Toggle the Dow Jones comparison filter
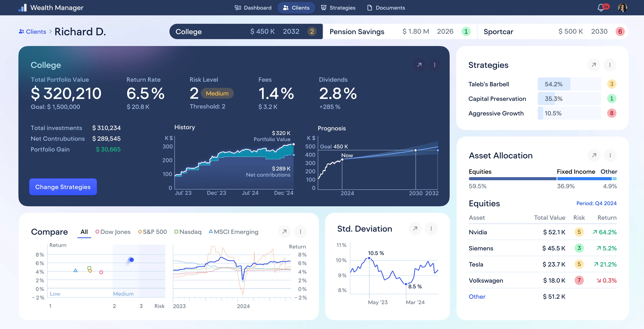This screenshot has width=644, height=329. point(113,232)
